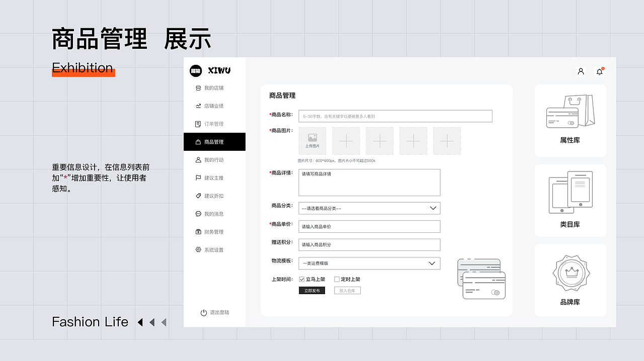Screen dimensions: 644x361
Task: Uncheck the 立马上架 checkbox
Action: pos(301,279)
